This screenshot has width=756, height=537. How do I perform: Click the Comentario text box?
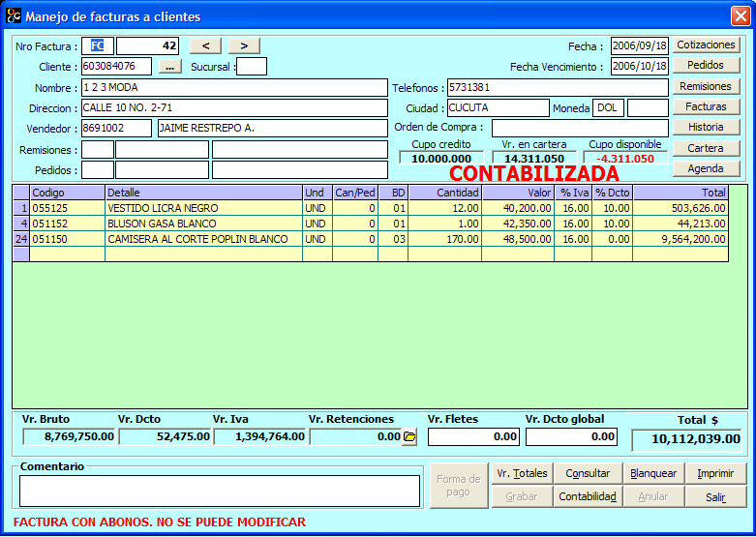point(220,492)
